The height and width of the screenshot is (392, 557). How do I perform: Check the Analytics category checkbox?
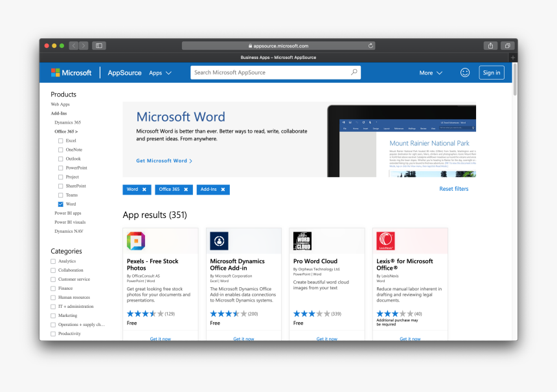(x=53, y=261)
